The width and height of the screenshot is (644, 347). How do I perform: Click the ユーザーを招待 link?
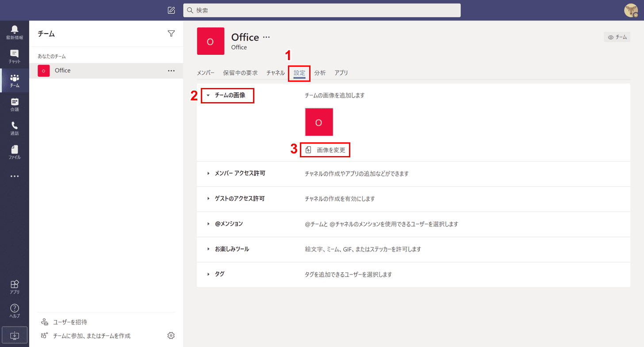70,322
